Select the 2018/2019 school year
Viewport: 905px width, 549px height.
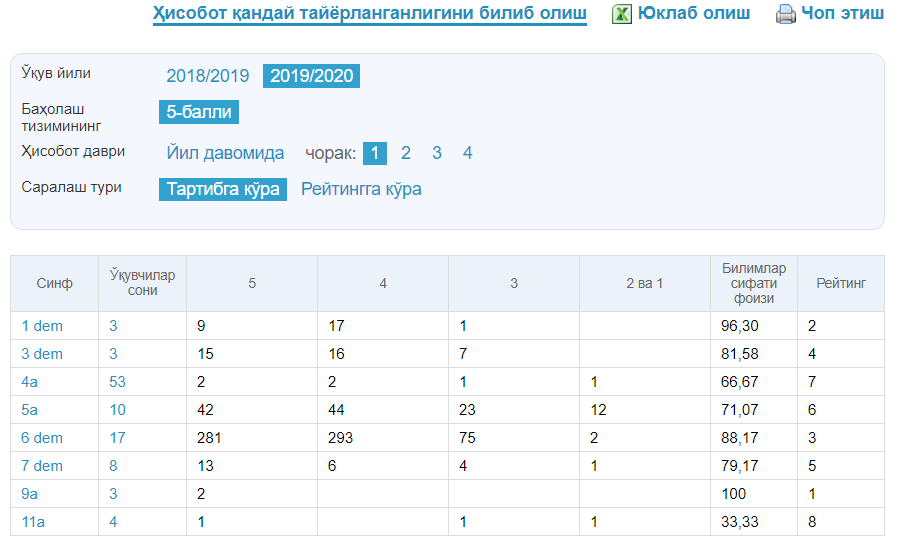click(x=207, y=76)
